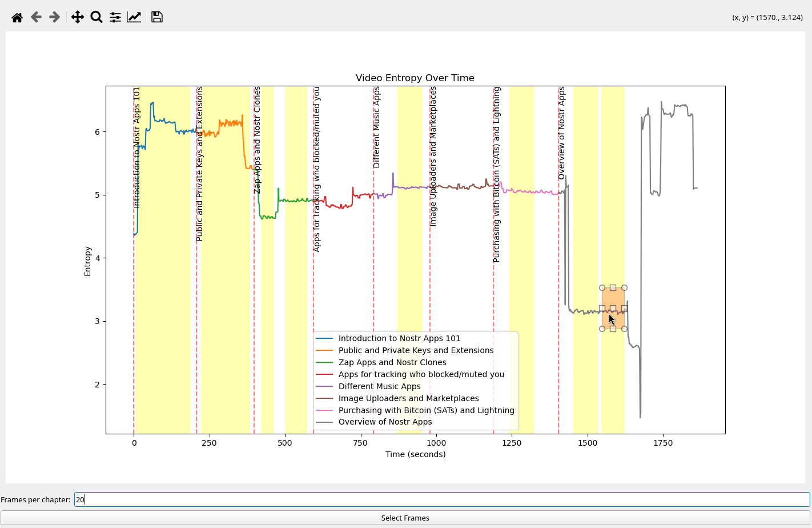Go back to previous view arrow
The width and height of the screenshot is (812, 528).
pyautogui.click(x=36, y=17)
